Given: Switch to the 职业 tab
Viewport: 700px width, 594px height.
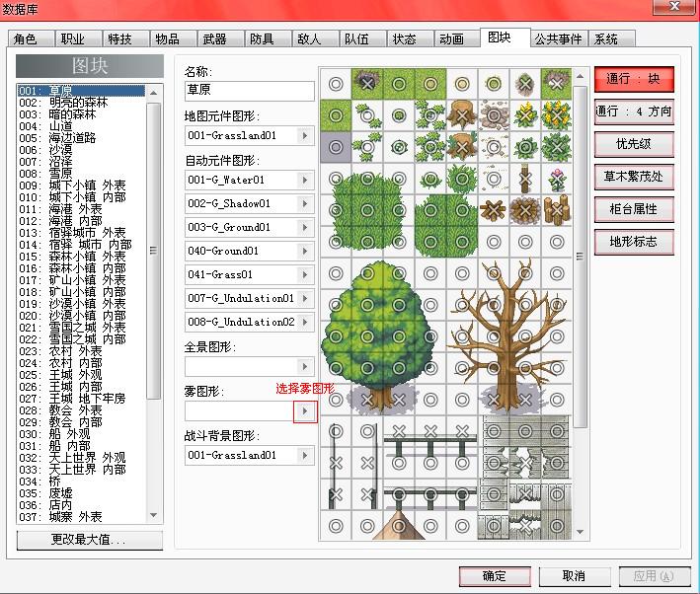Looking at the screenshot, I should [x=78, y=39].
